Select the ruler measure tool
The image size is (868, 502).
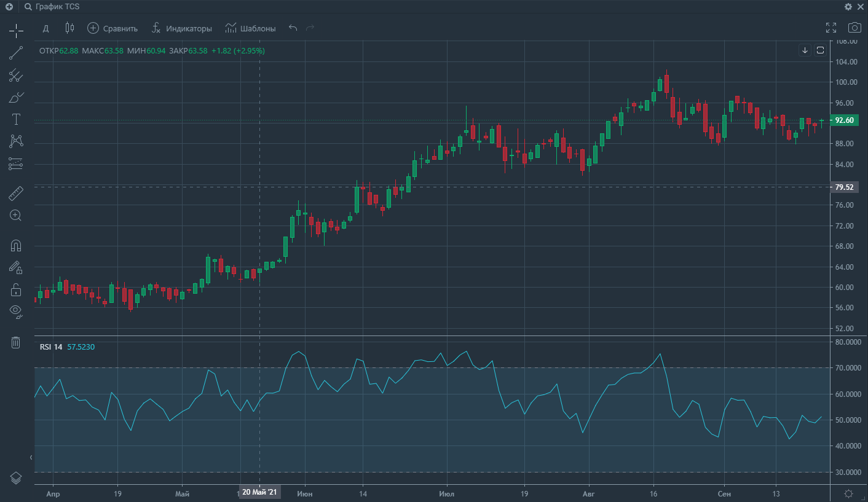16,194
